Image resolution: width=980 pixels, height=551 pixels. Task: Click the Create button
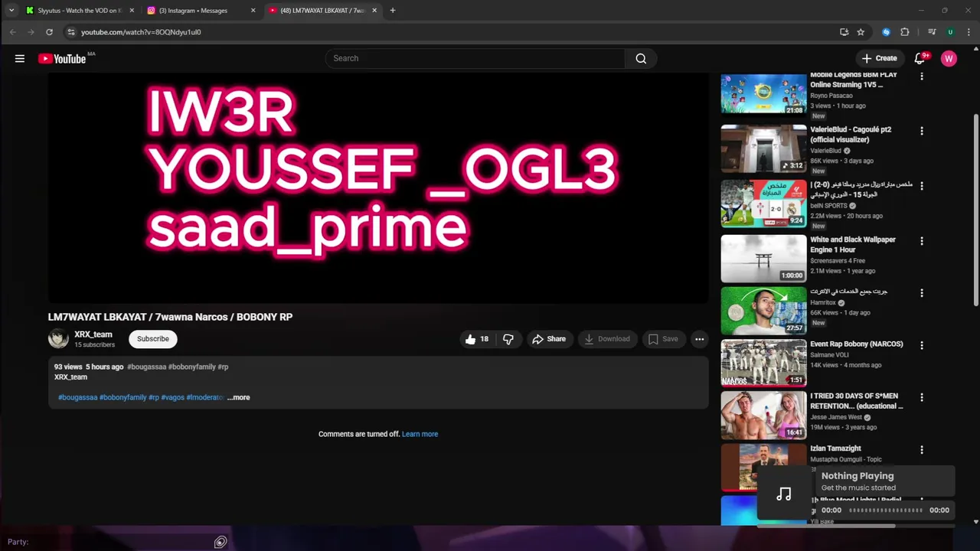(x=879, y=58)
